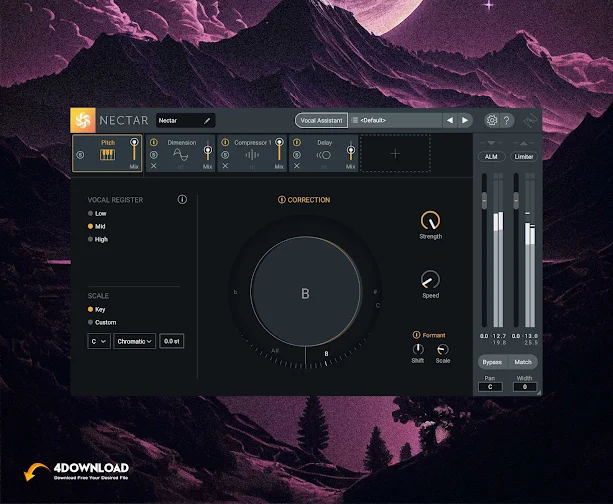Click the Formant Shift knob
The image size is (613, 504).
coord(418,349)
